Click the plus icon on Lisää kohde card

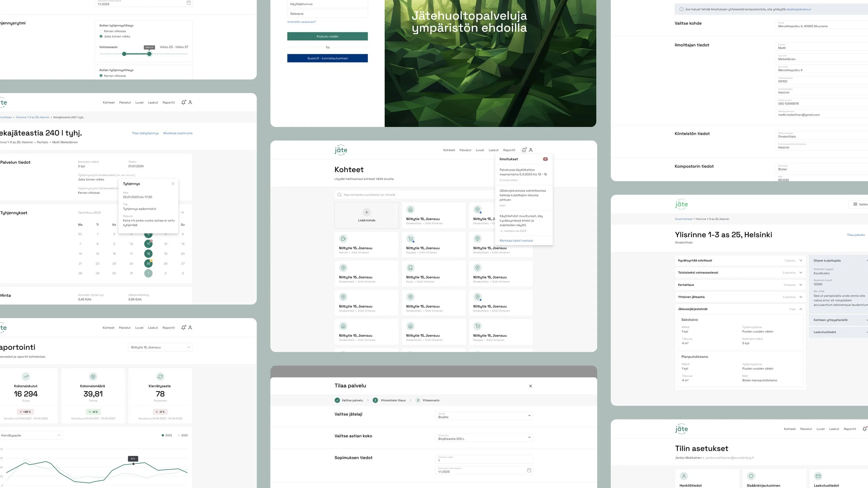tap(366, 212)
